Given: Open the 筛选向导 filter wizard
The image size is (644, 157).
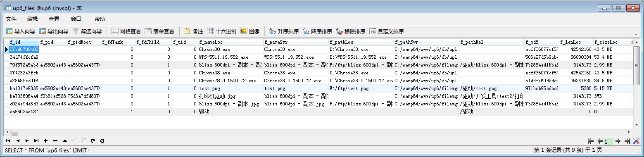Looking at the screenshot, I should [x=87, y=31].
